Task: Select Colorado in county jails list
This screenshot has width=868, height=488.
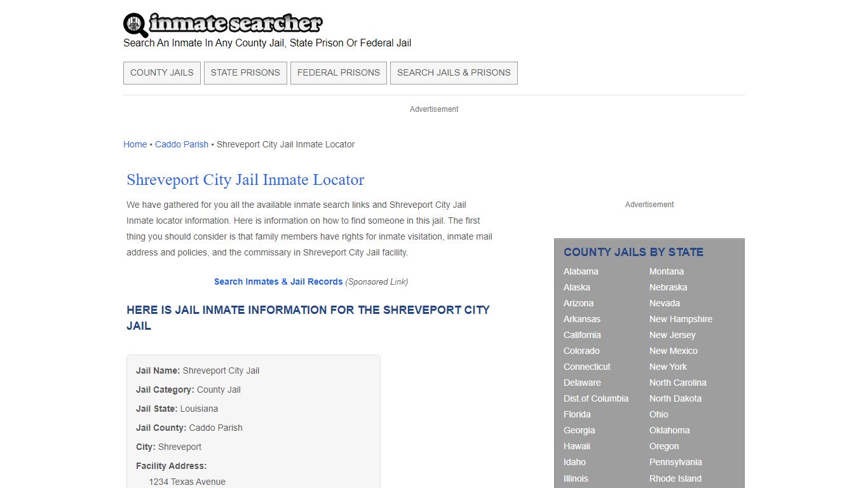Action: coord(581,351)
